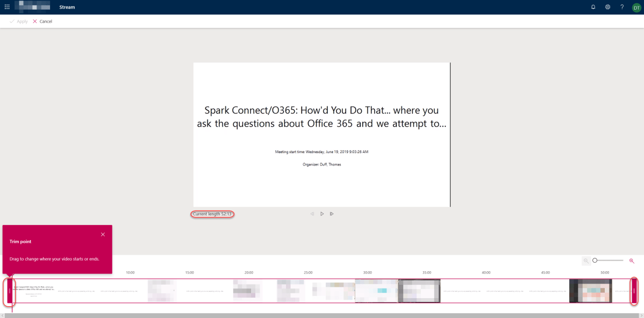Dismiss the Trim point tooltip
644x318 pixels.
pos(103,234)
